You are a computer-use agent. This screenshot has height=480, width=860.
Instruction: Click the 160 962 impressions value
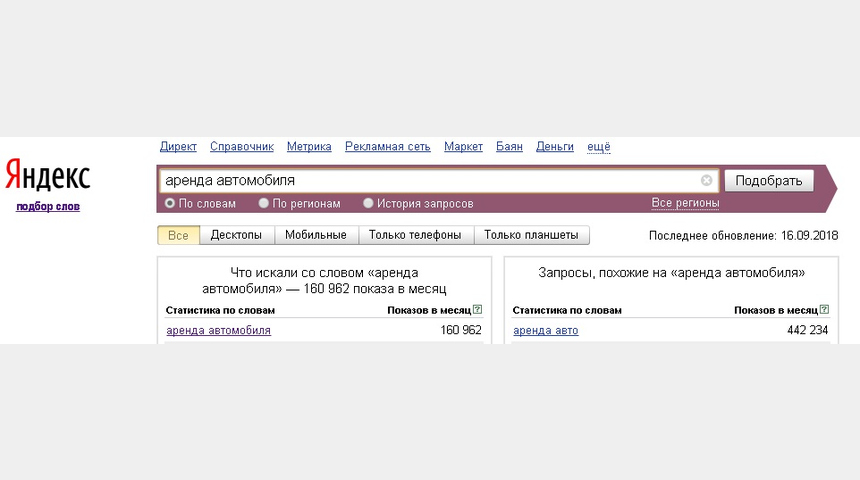(x=461, y=330)
